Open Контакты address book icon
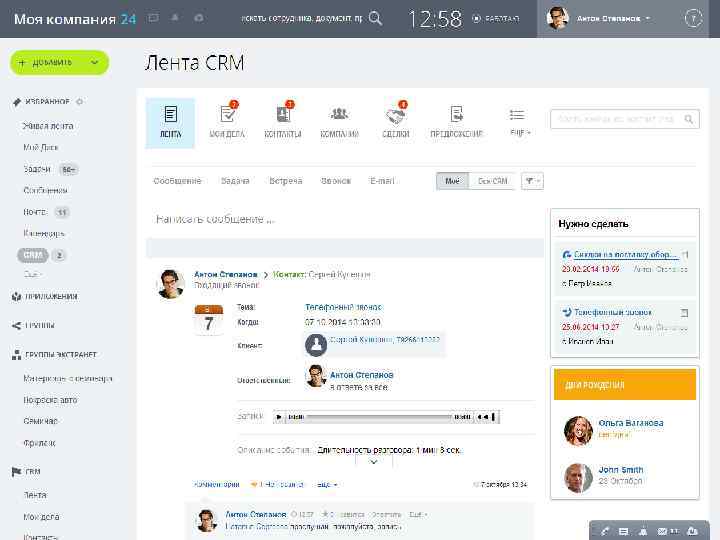This screenshot has height=540, width=720. click(x=283, y=113)
